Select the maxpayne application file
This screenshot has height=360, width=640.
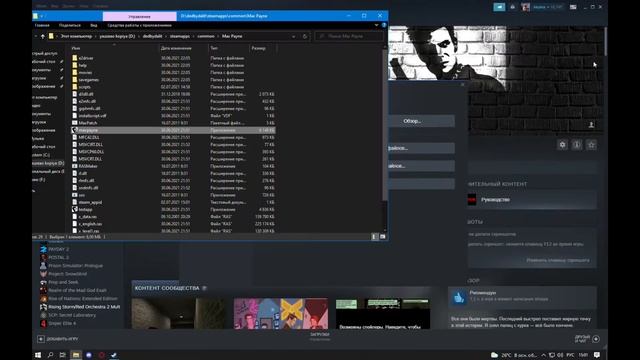pyautogui.click(x=174, y=130)
